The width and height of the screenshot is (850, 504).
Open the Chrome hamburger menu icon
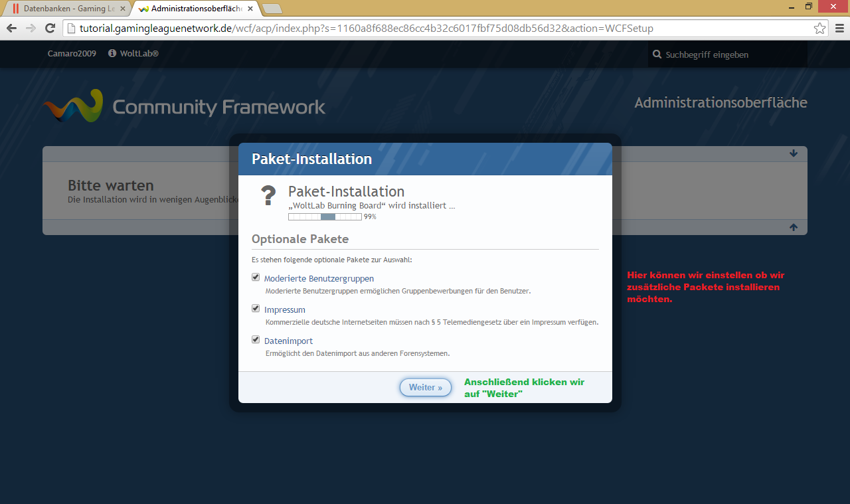point(839,29)
